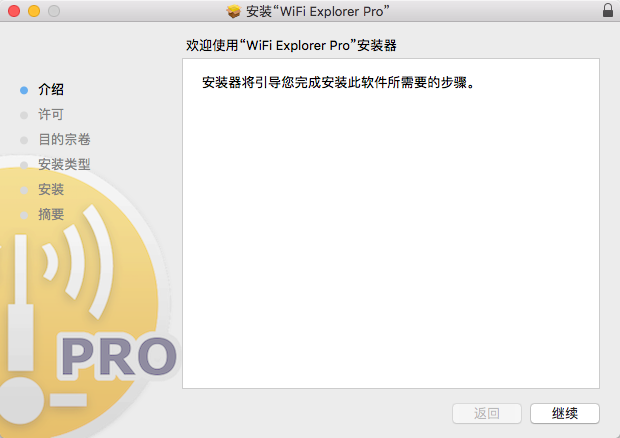Click the disabled 返回 (Back) button
This screenshot has width=620, height=438.
click(487, 413)
